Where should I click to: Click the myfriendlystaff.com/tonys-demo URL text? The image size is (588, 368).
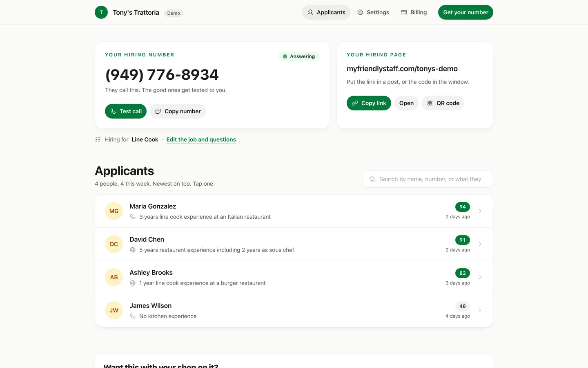(x=402, y=69)
